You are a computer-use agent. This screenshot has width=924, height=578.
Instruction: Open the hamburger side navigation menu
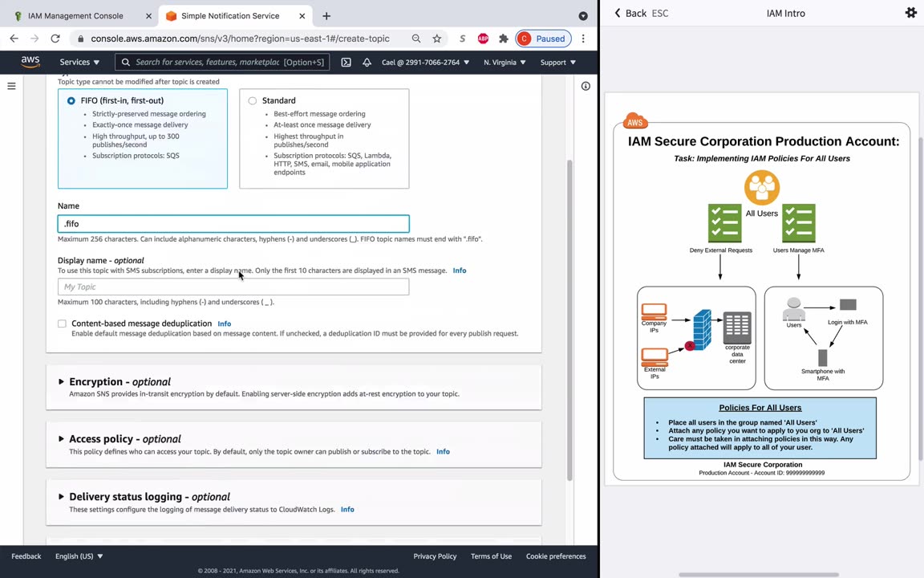click(11, 86)
